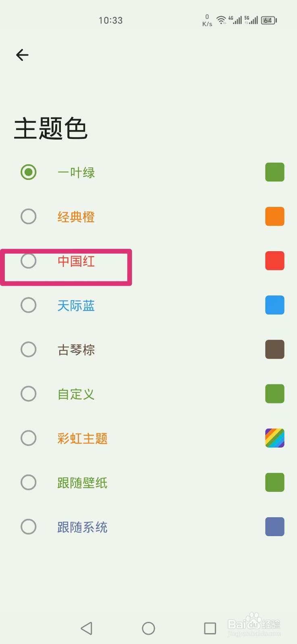Tap the blue 天际蓝 color swatch

tap(275, 305)
